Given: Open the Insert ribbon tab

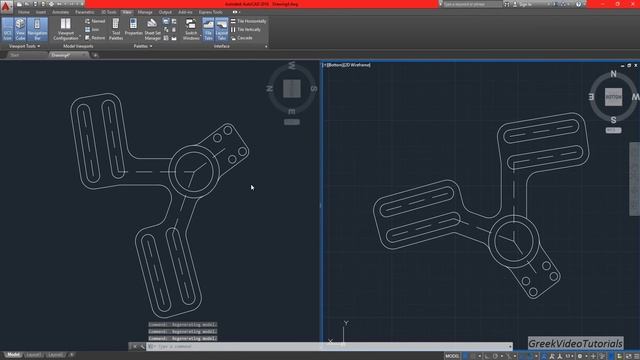Looking at the screenshot, I should [41, 12].
